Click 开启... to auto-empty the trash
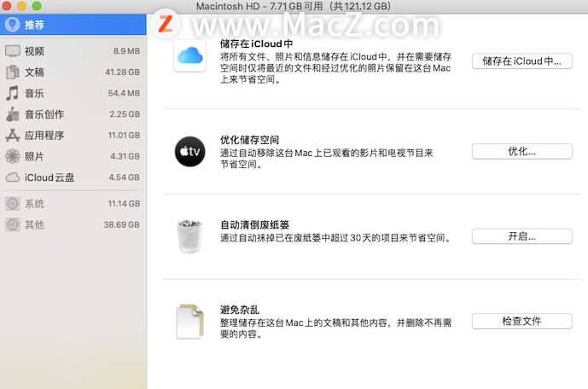 click(x=522, y=236)
